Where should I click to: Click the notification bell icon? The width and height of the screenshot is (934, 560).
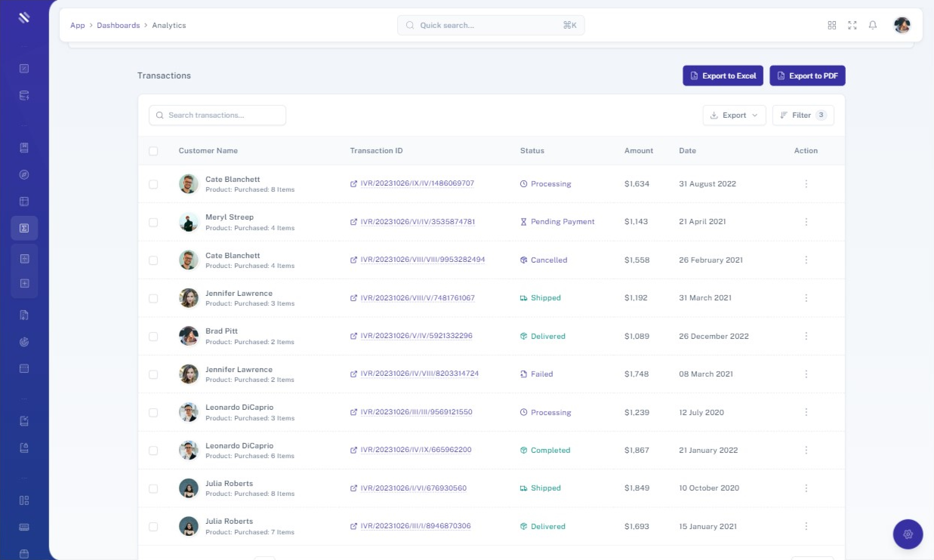pyautogui.click(x=872, y=25)
